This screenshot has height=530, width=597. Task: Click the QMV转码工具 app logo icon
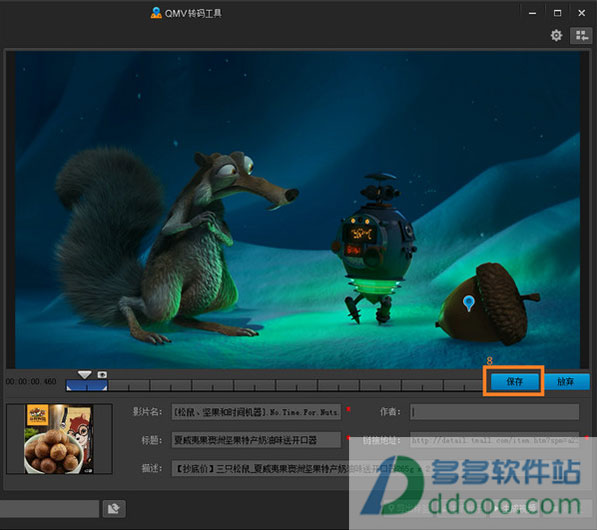pos(156,13)
